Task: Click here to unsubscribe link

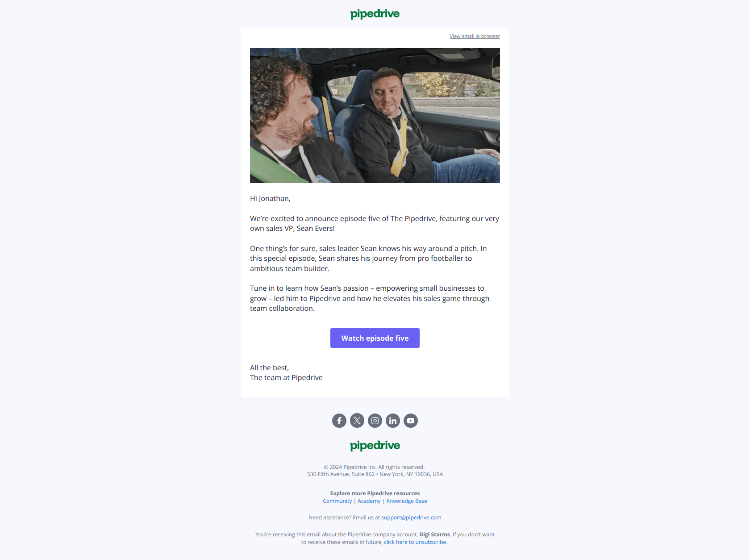Action: 415,542
